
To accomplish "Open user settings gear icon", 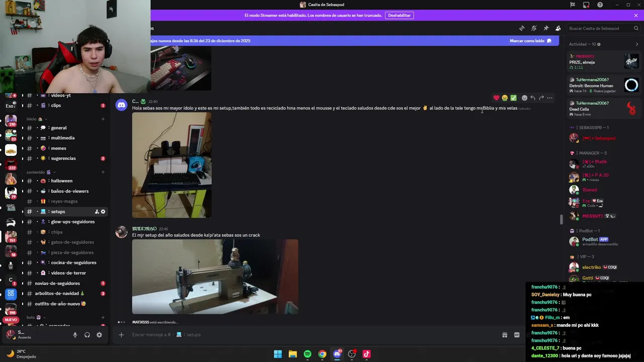I will 99,335.
